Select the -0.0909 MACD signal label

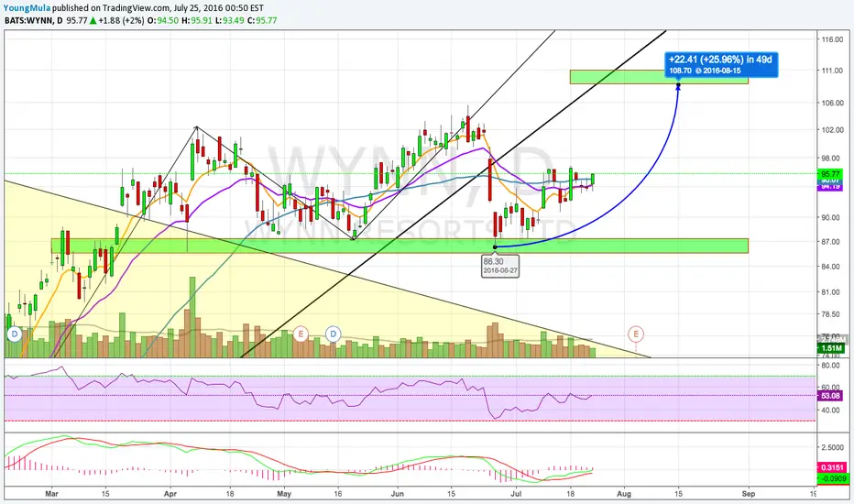[833, 478]
